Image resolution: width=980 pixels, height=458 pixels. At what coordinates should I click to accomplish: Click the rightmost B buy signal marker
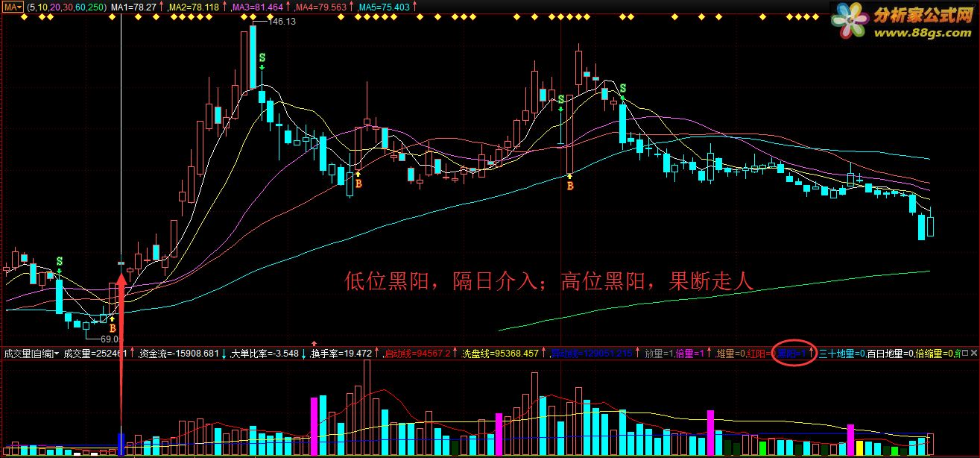570,186
